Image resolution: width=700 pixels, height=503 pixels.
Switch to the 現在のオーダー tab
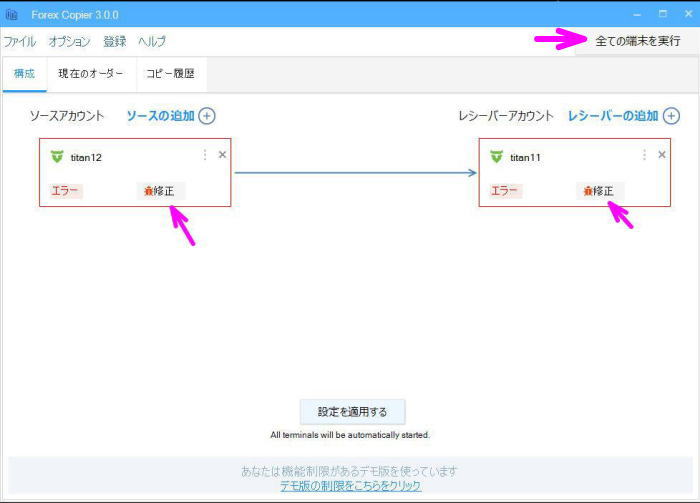[x=91, y=74]
